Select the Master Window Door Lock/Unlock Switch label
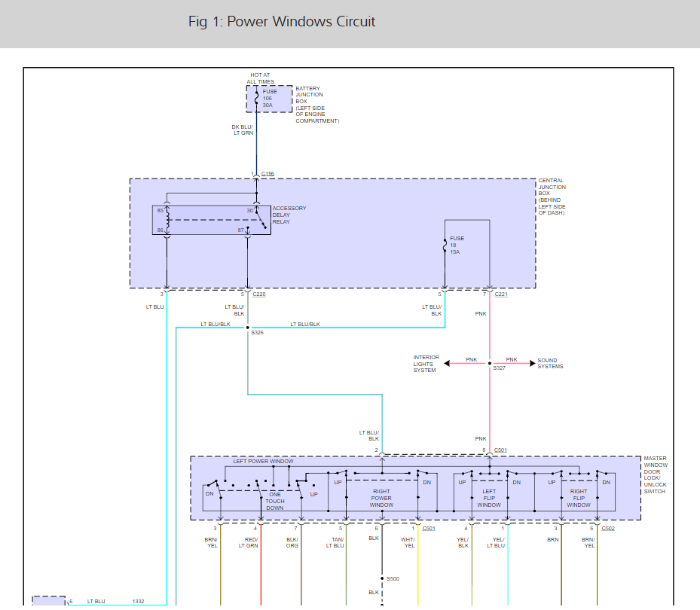This screenshot has height=610, width=700. 655,474
